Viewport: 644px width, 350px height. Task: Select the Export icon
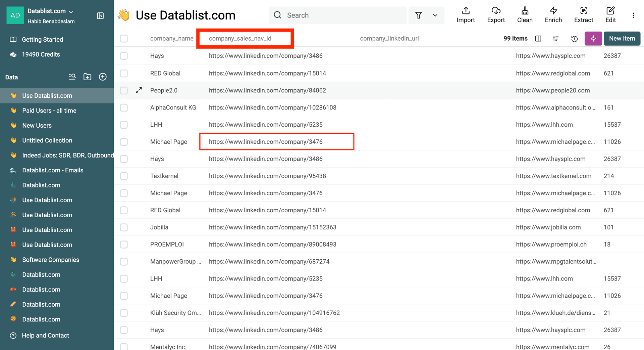pos(496,15)
